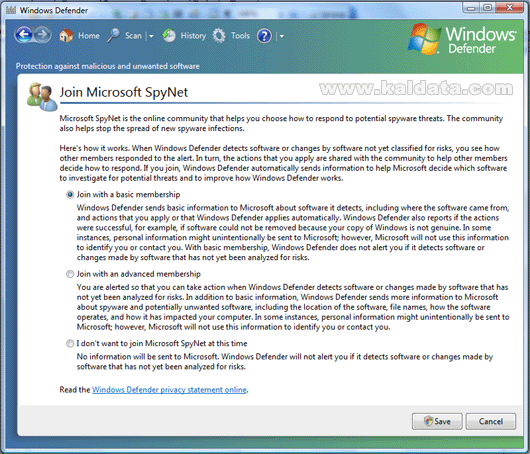The height and width of the screenshot is (454, 530).
Task: Open the History page label
Action: pyautogui.click(x=193, y=35)
